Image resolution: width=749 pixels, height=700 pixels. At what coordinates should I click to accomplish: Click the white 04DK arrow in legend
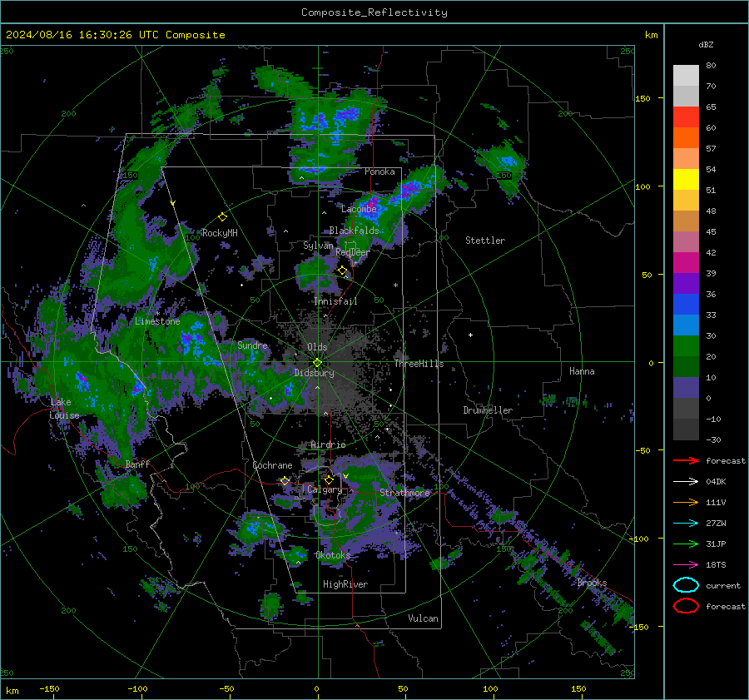(686, 482)
